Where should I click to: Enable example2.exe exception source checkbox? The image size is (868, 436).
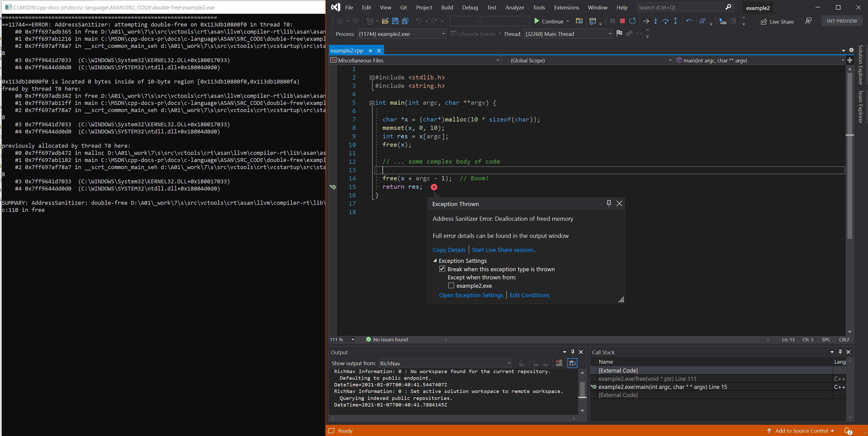pyautogui.click(x=452, y=285)
